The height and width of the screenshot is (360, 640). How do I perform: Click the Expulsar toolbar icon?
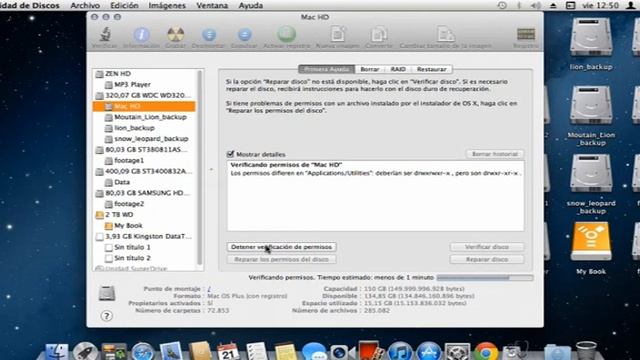pyautogui.click(x=244, y=34)
